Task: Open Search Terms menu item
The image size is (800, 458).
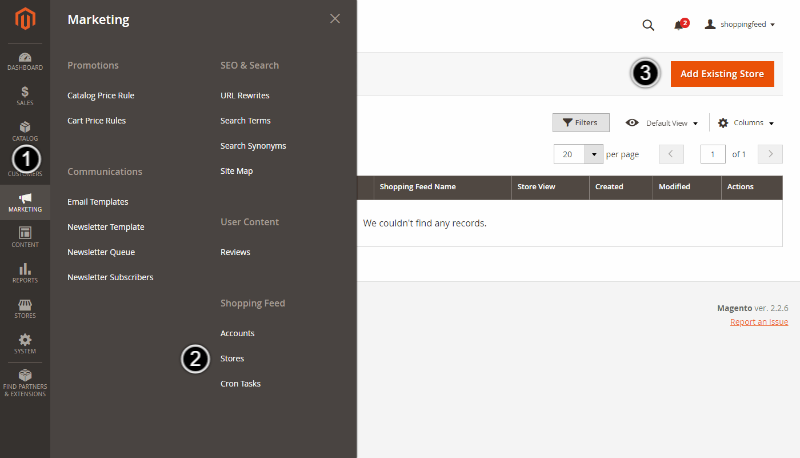Action: (x=245, y=121)
